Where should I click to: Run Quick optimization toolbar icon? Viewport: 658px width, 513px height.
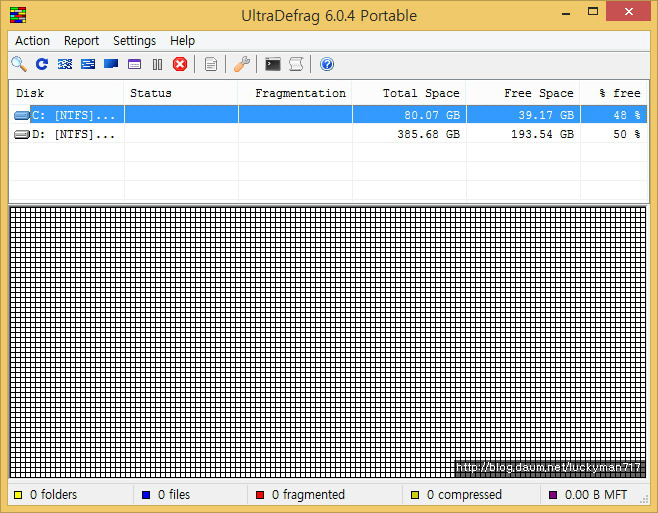click(88, 64)
